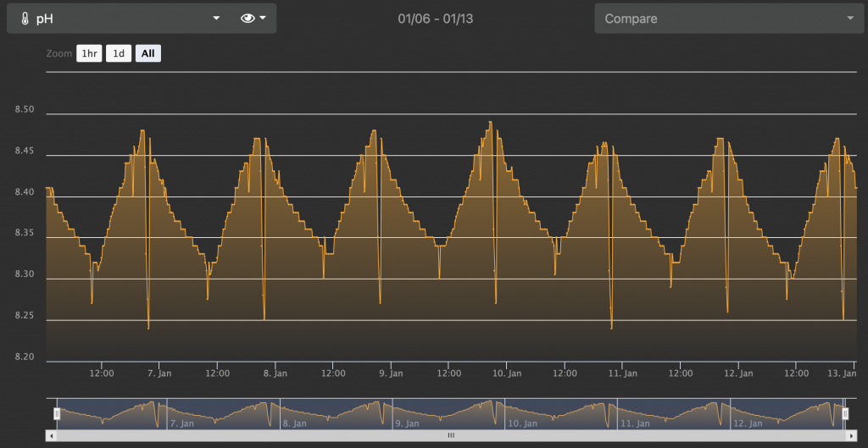The height and width of the screenshot is (448, 868).
Task: Click the 9. Jan section in navigator
Action: 448,413
